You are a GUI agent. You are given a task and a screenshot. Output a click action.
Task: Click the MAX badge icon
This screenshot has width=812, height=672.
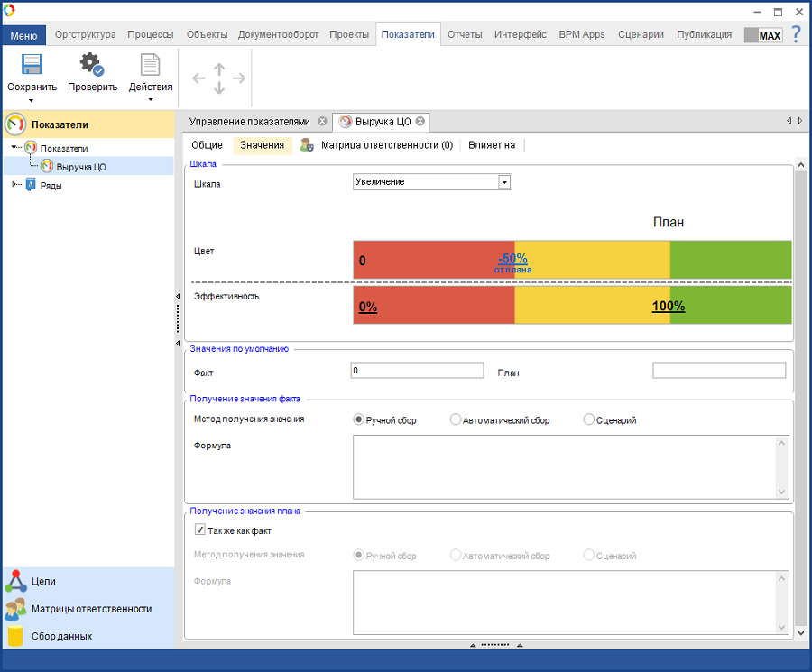click(763, 35)
